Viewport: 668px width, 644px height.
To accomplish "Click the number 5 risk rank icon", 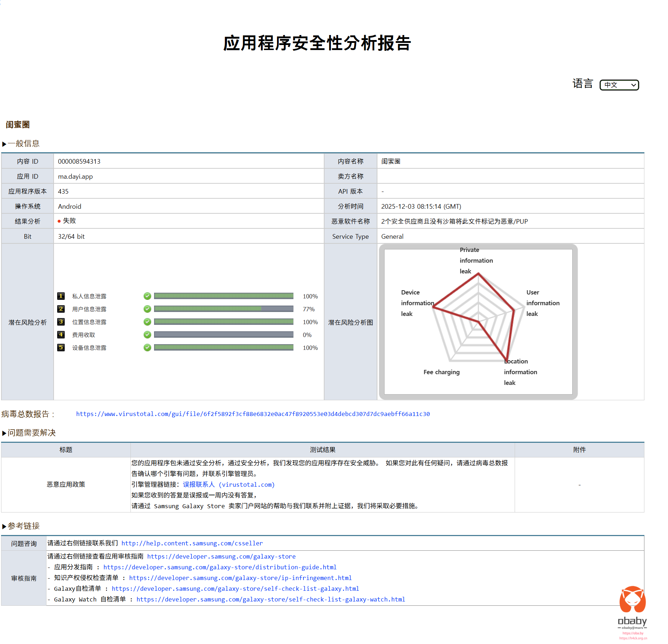I will pos(61,347).
